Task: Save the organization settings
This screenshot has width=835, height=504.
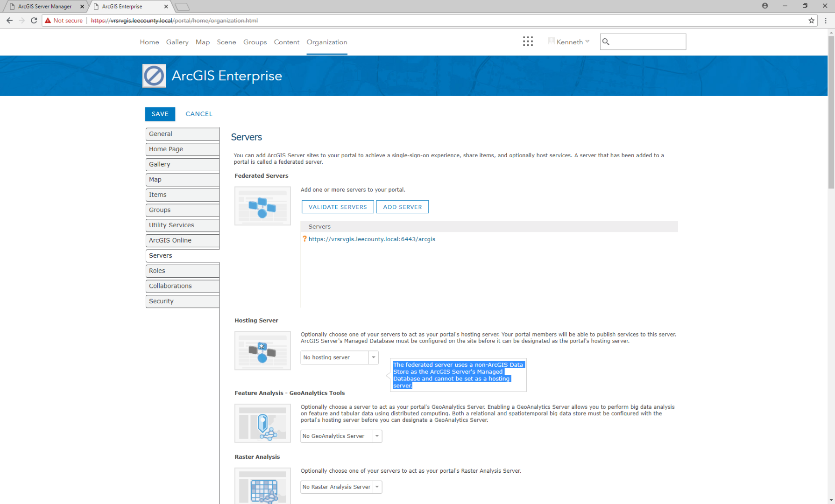Action: coord(160,114)
